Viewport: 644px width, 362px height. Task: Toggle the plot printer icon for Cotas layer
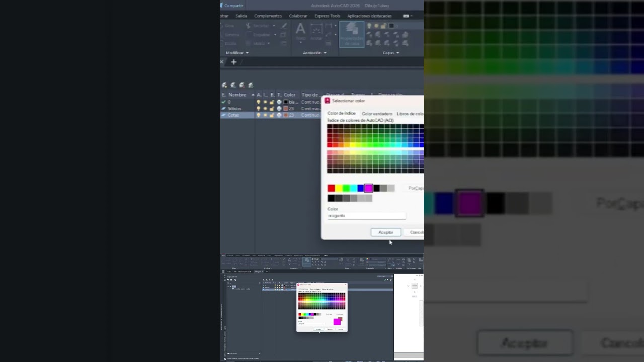[x=279, y=115]
